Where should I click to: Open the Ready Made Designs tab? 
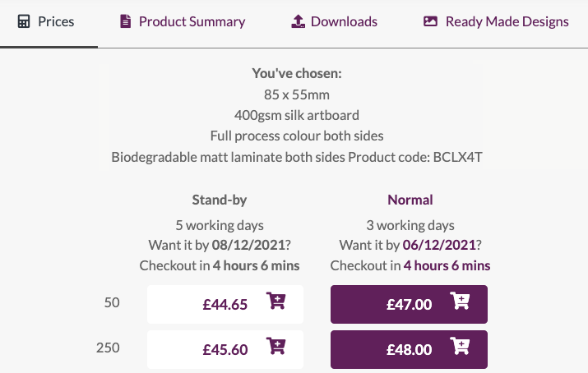pyautogui.click(x=496, y=21)
